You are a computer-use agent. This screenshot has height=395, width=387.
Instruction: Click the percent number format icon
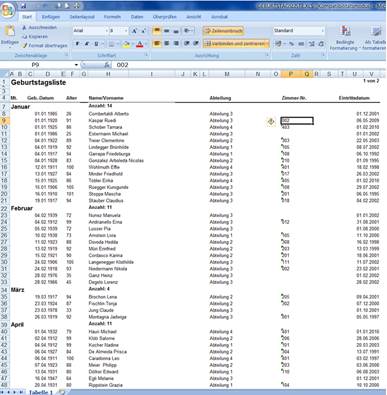tap(291, 44)
